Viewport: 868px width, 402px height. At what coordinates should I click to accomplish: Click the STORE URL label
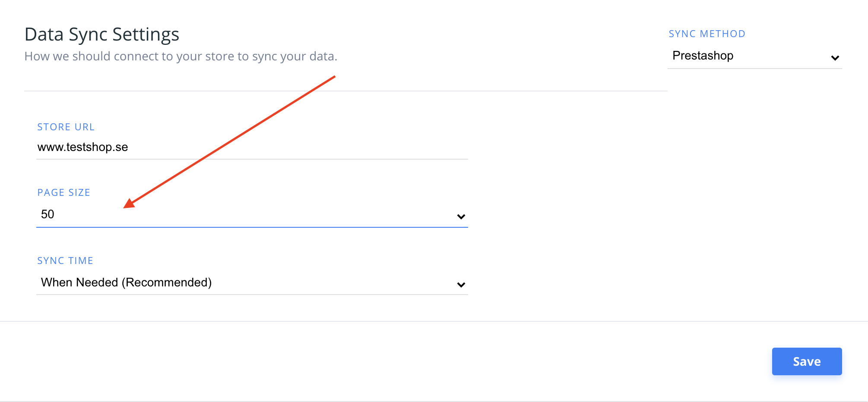click(66, 127)
